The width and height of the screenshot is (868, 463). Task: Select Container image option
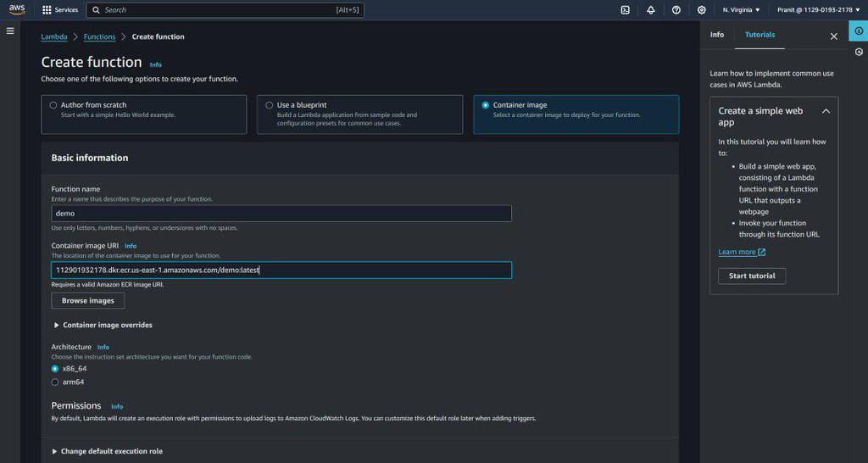pos(576,114)
